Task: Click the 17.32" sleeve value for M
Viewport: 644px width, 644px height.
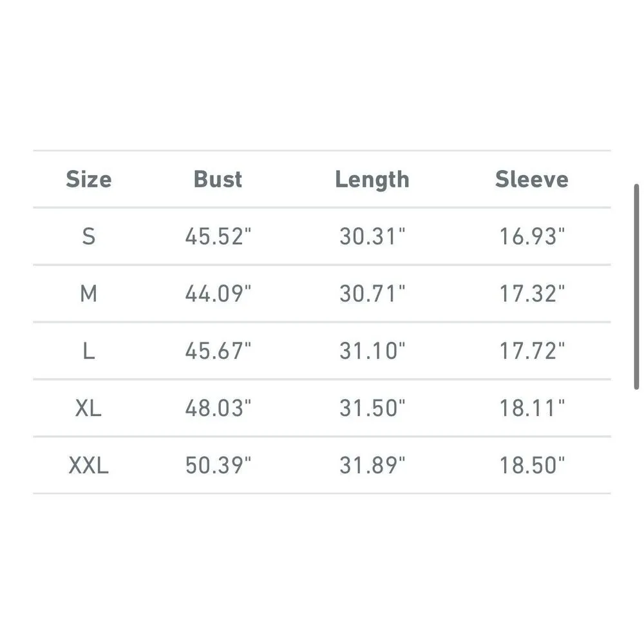Action: tap(532, 294)
